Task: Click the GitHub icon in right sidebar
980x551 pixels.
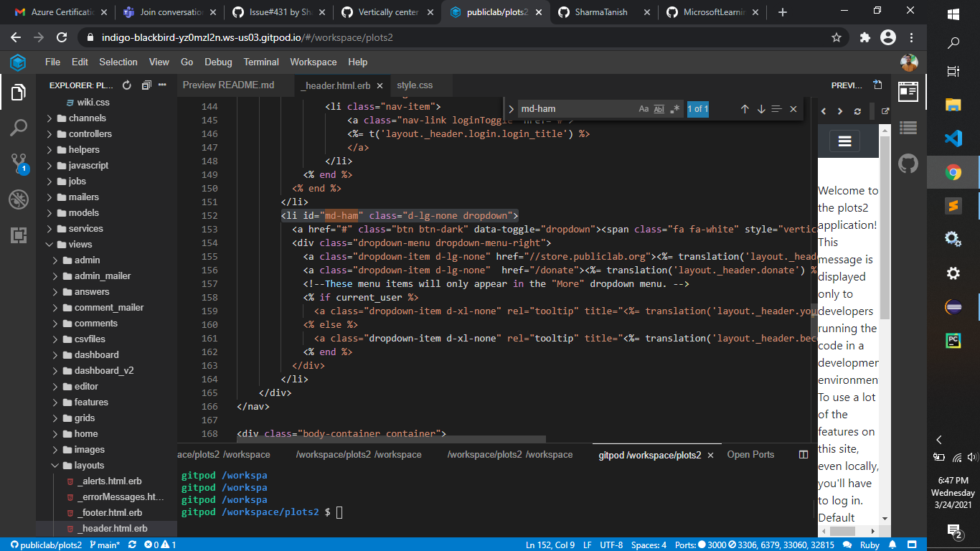Action: 908,164
